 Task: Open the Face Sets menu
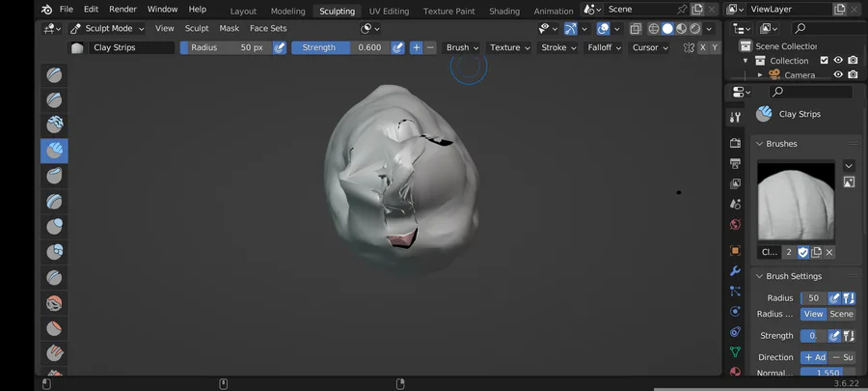268,29
